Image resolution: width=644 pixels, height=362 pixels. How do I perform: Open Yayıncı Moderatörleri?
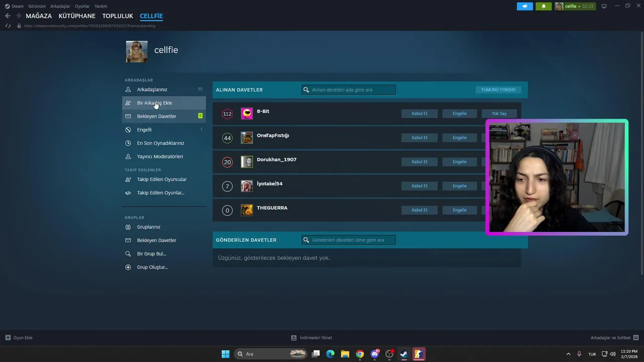point(164,156)
